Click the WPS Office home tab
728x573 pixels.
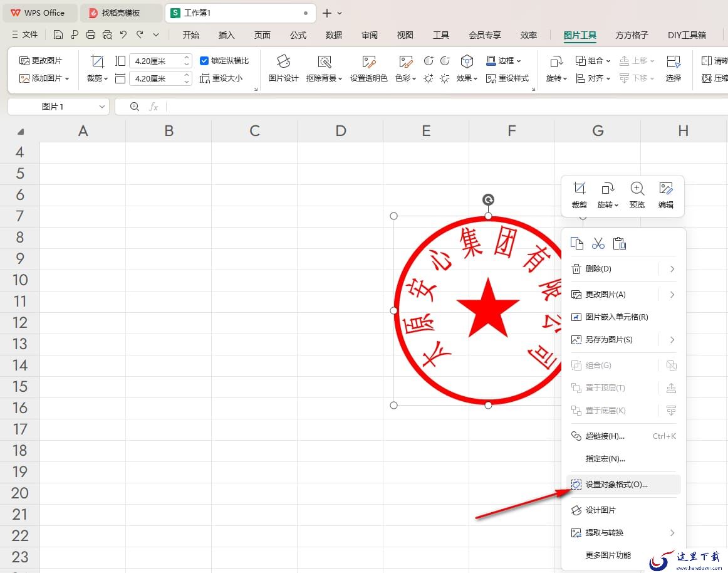tap(39, 13)
